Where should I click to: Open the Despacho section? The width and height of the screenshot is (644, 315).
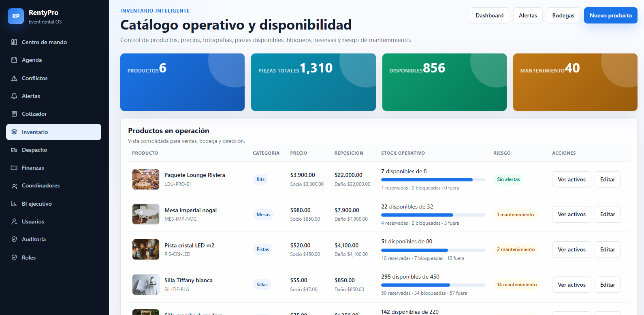coord(53,150)
